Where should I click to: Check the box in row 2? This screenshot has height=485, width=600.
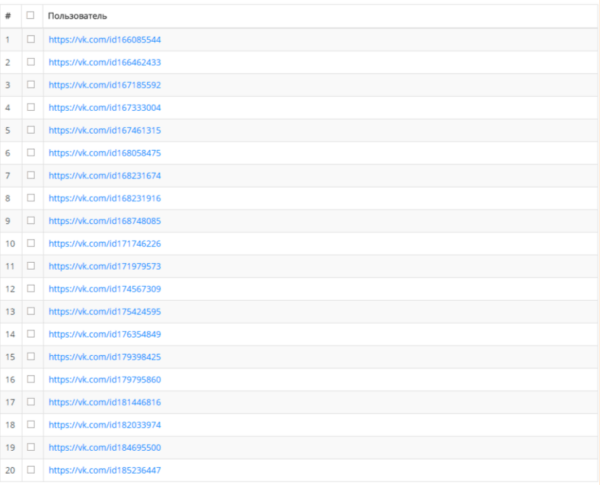(x=31, y=62)
